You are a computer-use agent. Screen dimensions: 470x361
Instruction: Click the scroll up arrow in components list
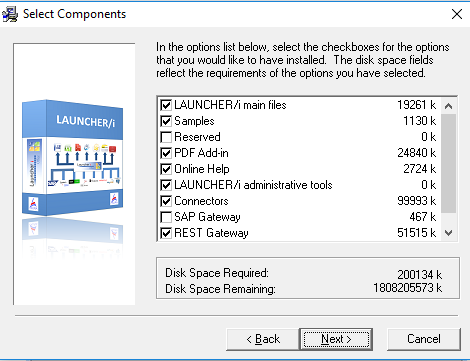point(449,106)
